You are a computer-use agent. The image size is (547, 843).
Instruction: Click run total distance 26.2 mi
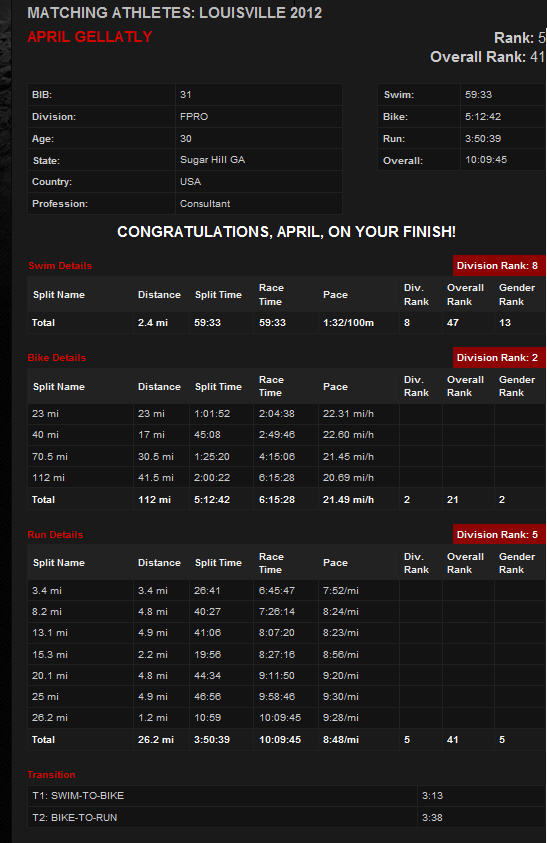[x=155, y=739]
